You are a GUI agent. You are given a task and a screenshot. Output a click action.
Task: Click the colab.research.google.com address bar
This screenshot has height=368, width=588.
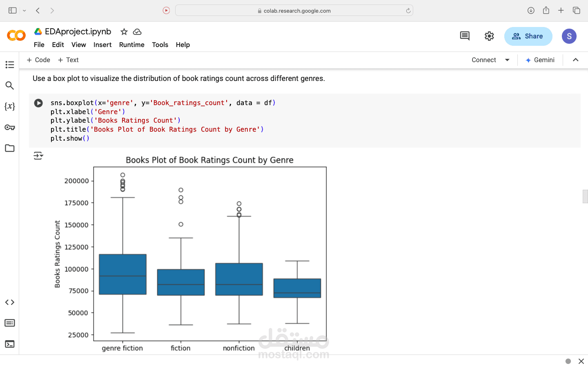click(294, 11)
